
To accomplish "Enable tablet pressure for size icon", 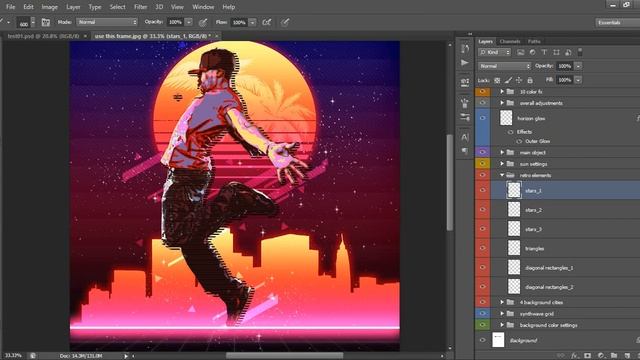I will pos(285,22).
